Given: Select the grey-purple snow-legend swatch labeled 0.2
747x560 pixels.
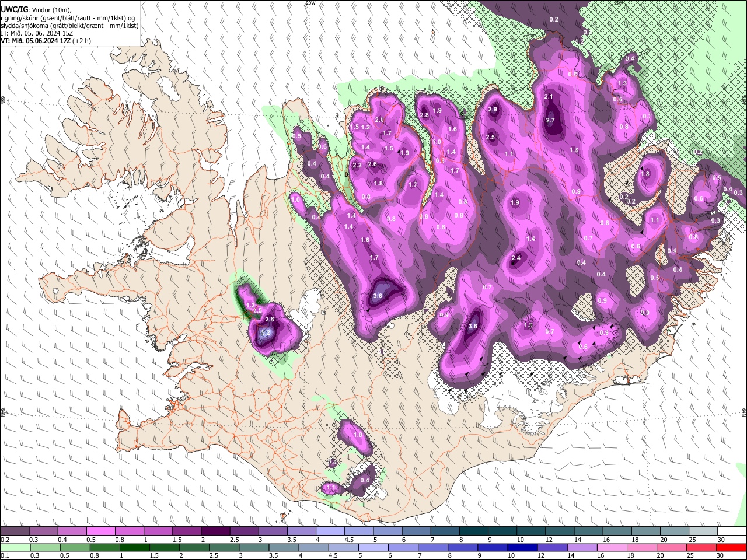Looking at the screenshot, I should (x=15, y=531).
